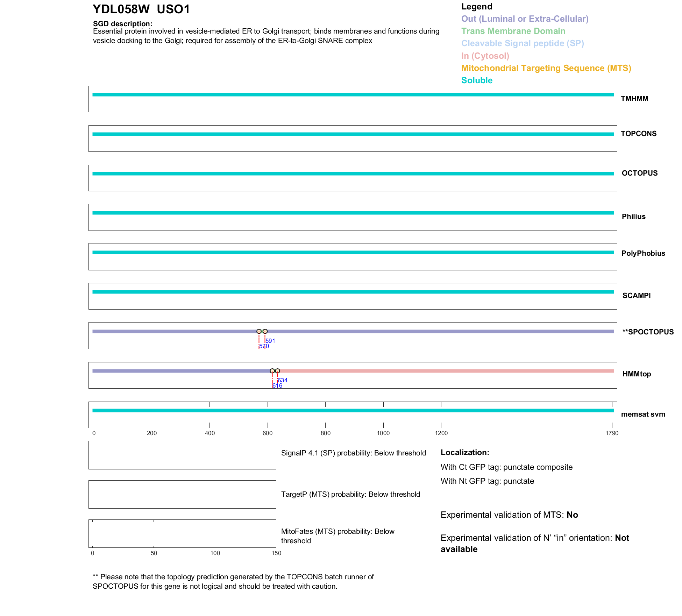Click the 1790 axis tick label
The width and height of the screenshot is (682, 616).
(612, 433)
